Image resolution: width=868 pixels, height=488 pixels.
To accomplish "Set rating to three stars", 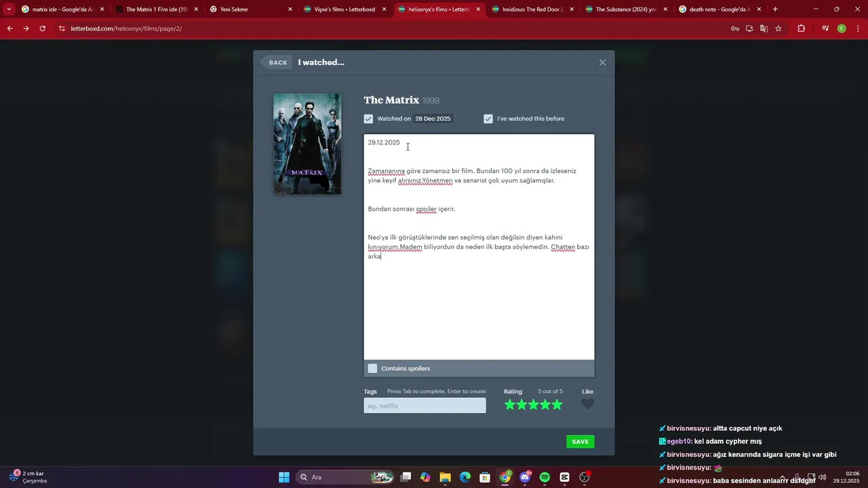I will coord(534,405).
